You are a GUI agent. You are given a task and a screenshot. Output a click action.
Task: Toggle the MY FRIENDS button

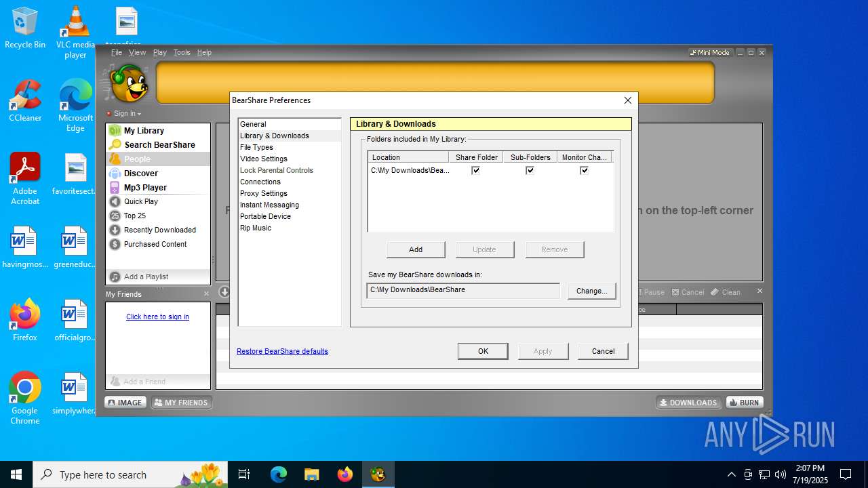(x=181, y=403)
